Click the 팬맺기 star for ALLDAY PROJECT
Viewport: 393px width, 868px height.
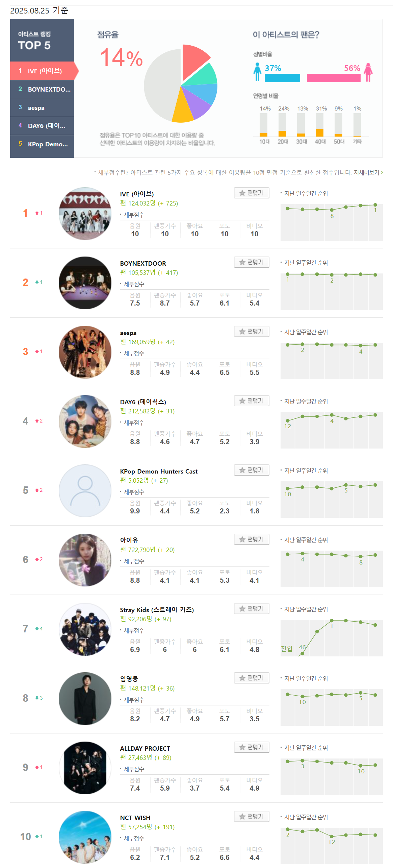coord(252,747)
